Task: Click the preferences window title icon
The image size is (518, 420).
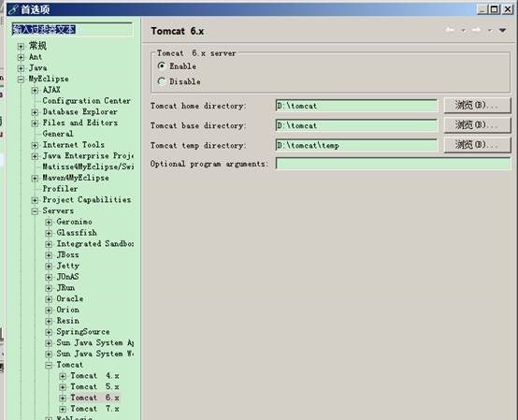Action: [13, 9]
